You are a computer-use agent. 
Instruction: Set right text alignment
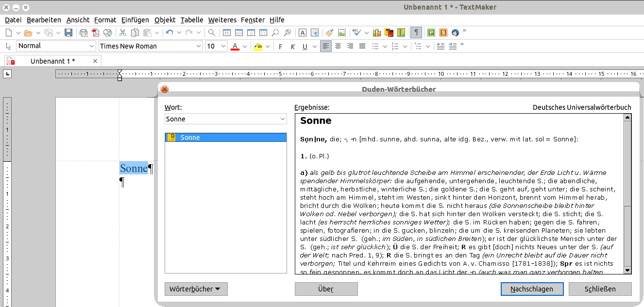click(x=350, y=46)
